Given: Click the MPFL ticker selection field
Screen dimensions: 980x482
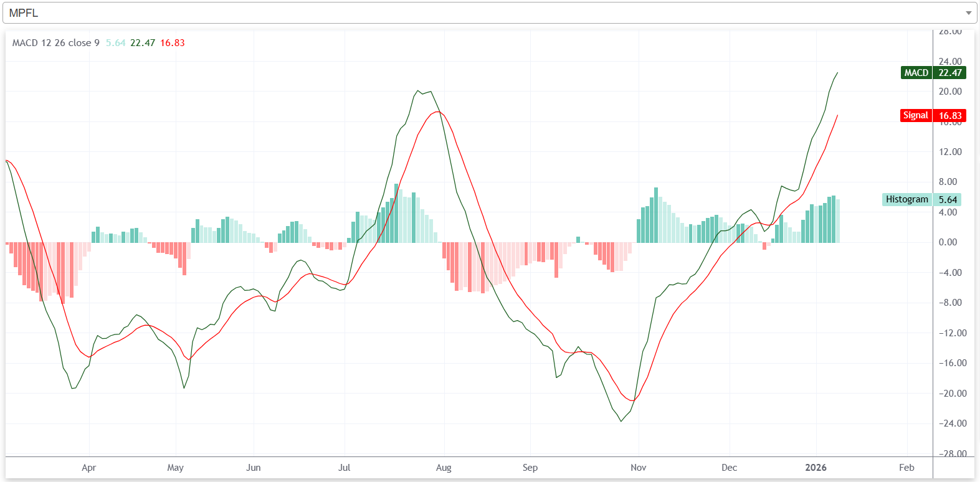Looking at the screenshot, I should [486, 13].
